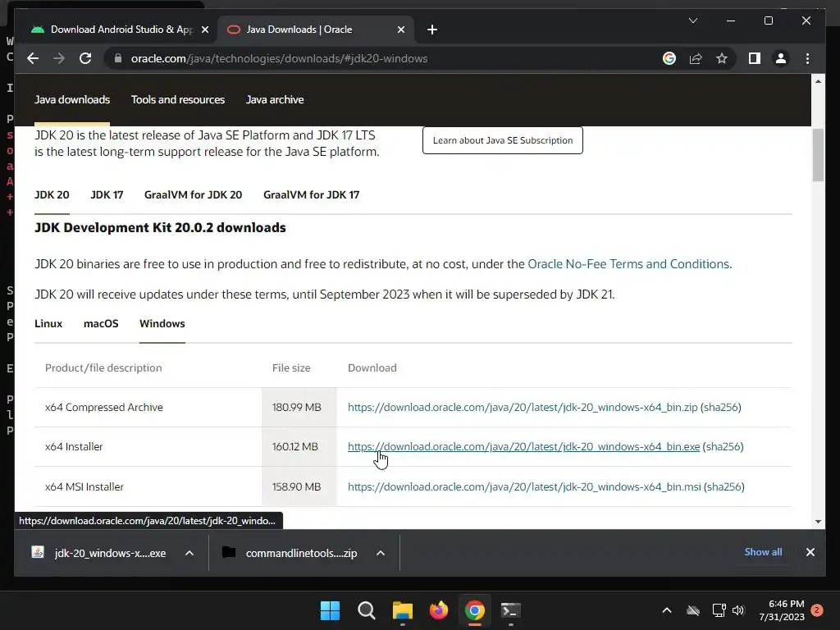
Task: Open Tools and resources menu
Action: coord(178,99)
